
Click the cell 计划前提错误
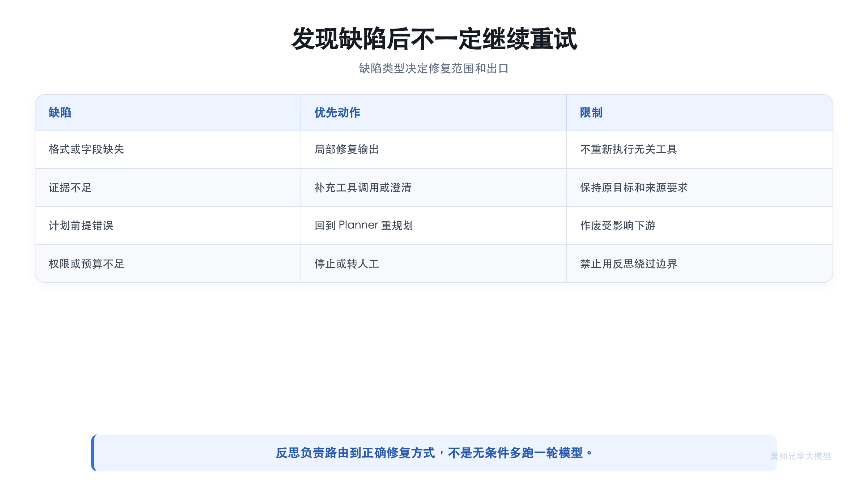click(168, 226)
